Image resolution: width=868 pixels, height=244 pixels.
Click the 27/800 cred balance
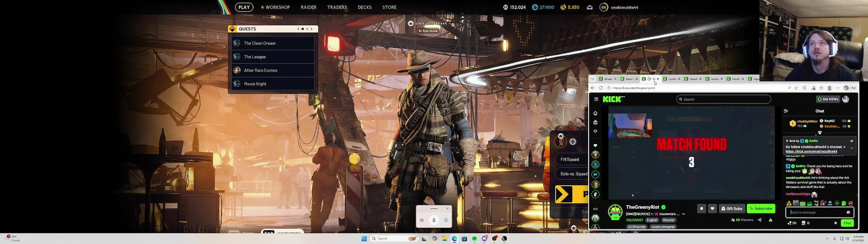[543, 7]
